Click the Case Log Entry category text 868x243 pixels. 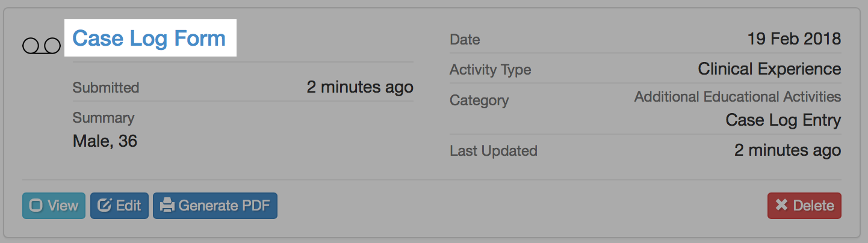(x=783, y=120)
